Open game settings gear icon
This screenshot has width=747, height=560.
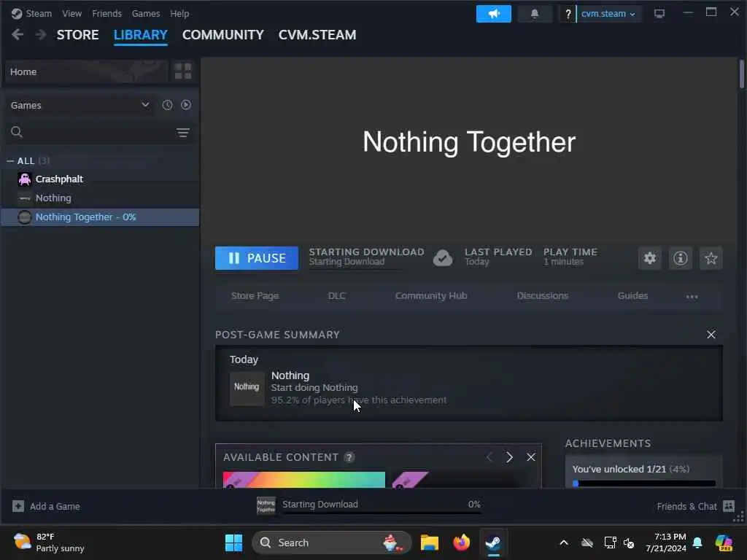click(650, 258)
